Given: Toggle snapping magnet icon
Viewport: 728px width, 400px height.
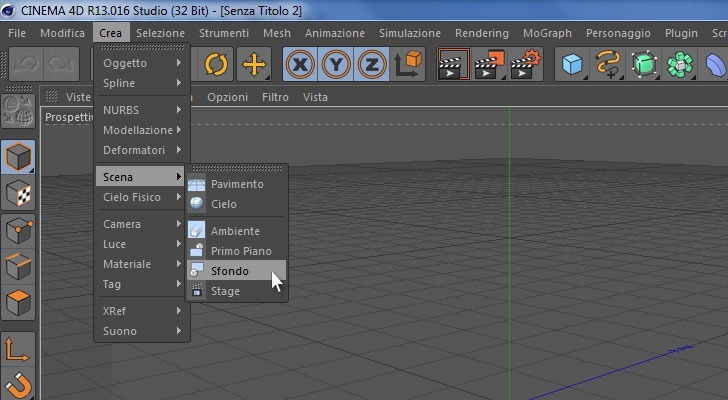Looking at the screenshot, I should click(x=18, y=384).
